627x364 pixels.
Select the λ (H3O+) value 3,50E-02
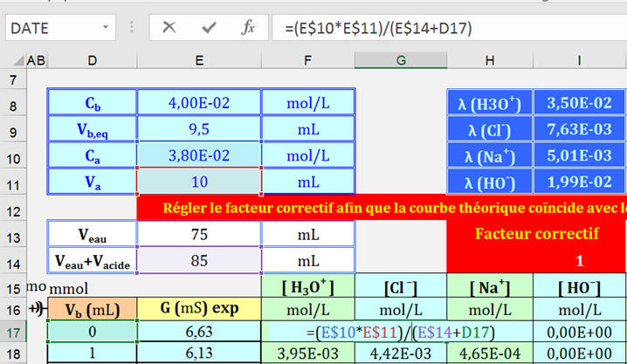pyautogui.click(x=579, y=103)
